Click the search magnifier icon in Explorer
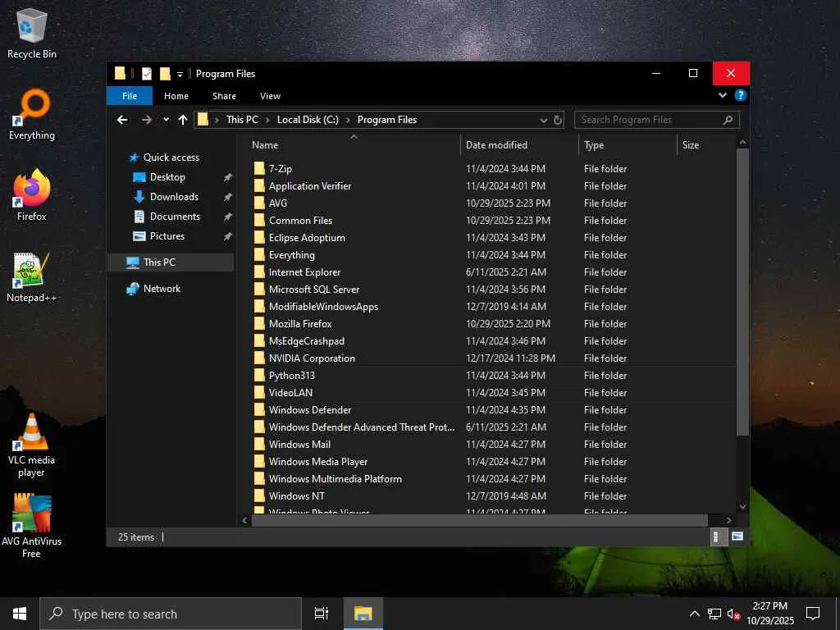 [728, 120]
